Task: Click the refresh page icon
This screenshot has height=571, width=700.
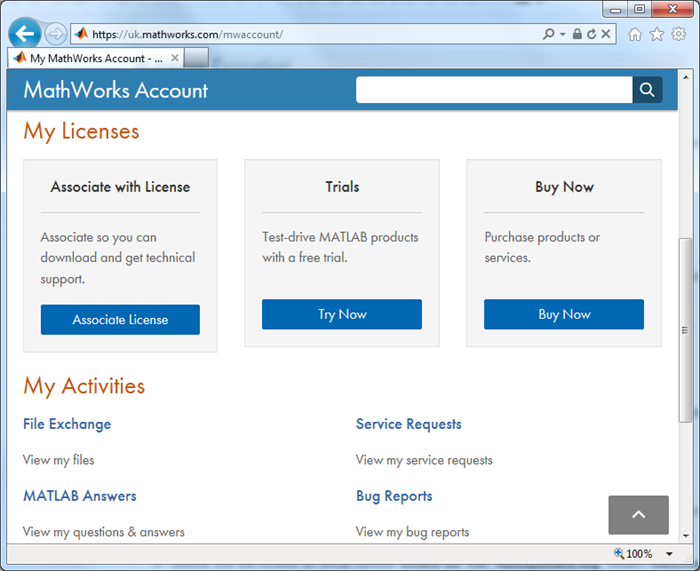Action: [x=591, y=34]
